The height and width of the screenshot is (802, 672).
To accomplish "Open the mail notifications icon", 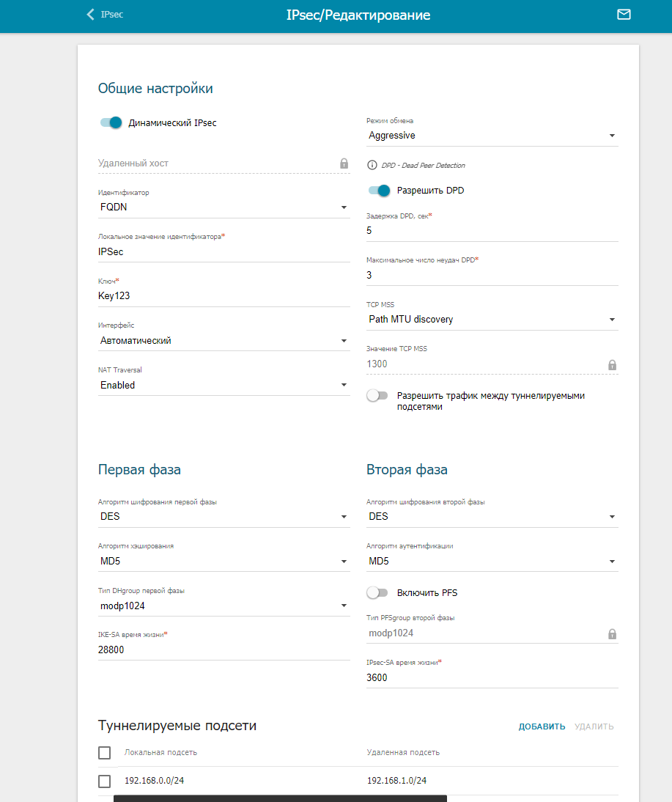I will click(x=624, y=15).
